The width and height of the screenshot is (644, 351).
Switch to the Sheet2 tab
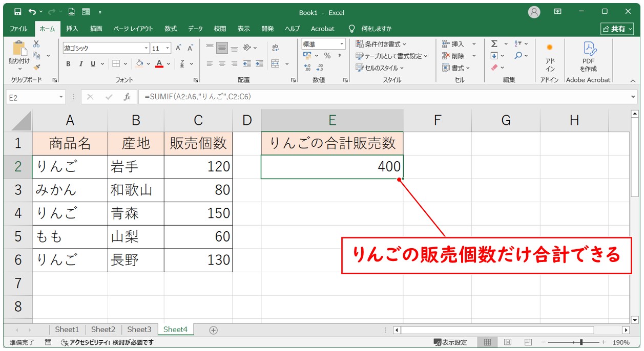(103, 330)
